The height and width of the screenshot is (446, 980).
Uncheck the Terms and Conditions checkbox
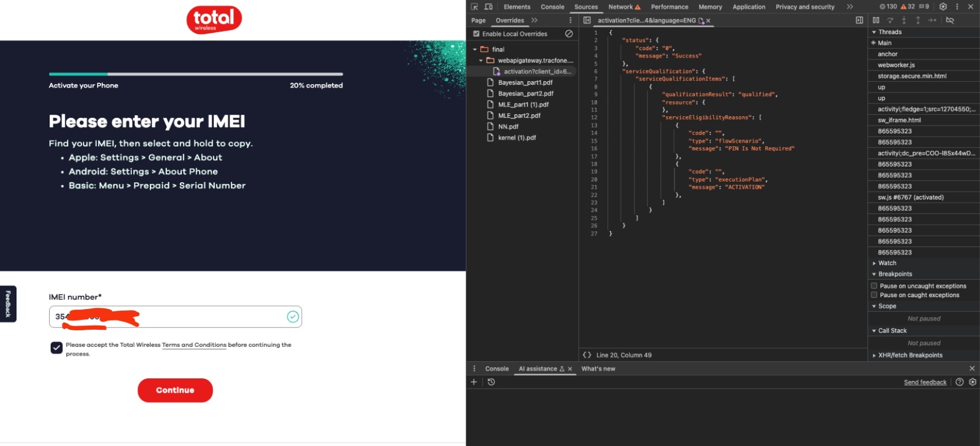click(x=57, y=347)
